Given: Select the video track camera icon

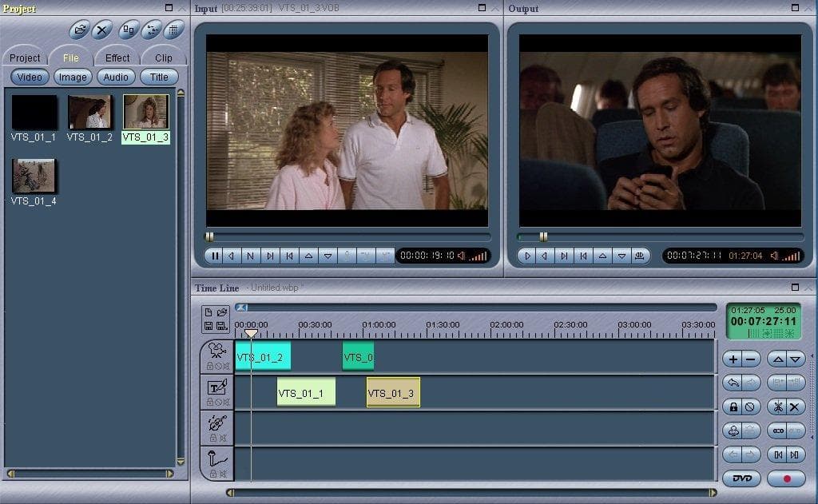Looking at the screenshot, I should tap(214, 349).
